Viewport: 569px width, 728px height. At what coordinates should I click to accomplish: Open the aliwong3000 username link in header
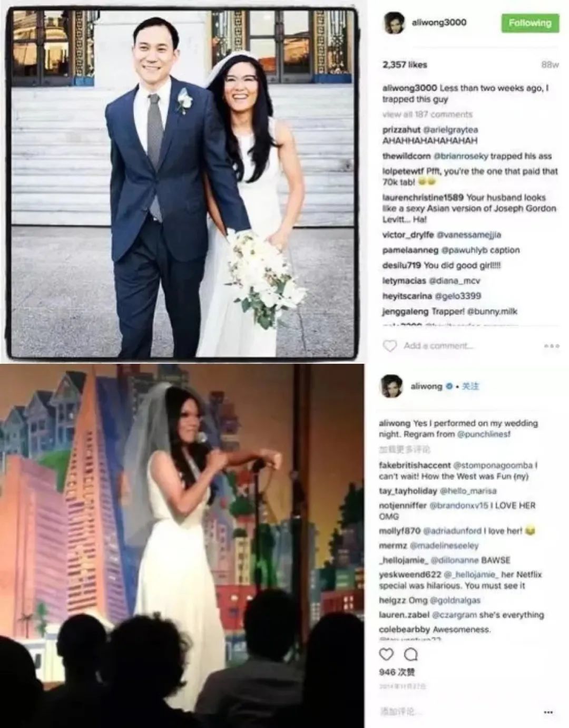tap(438, 23)
